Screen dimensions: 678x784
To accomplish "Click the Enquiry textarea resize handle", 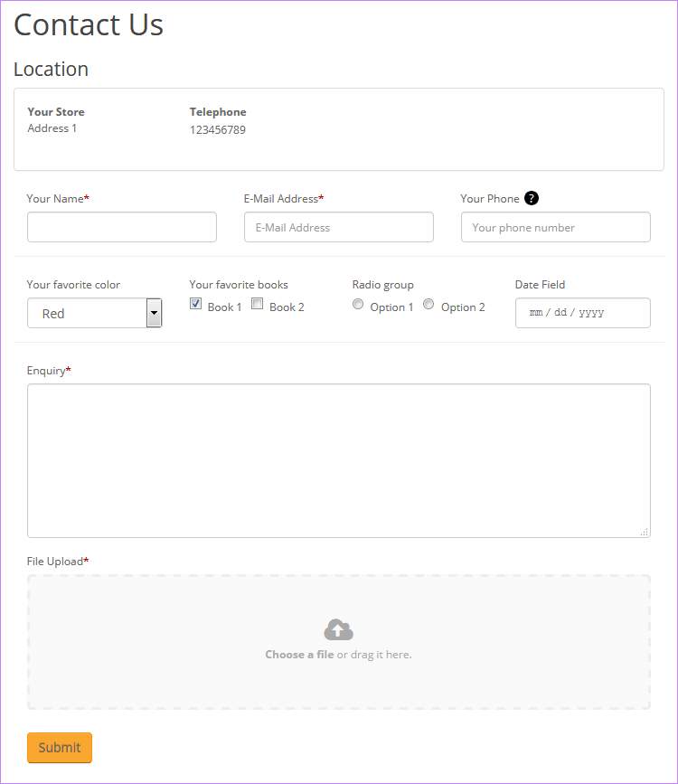I will tap(645, 532).
